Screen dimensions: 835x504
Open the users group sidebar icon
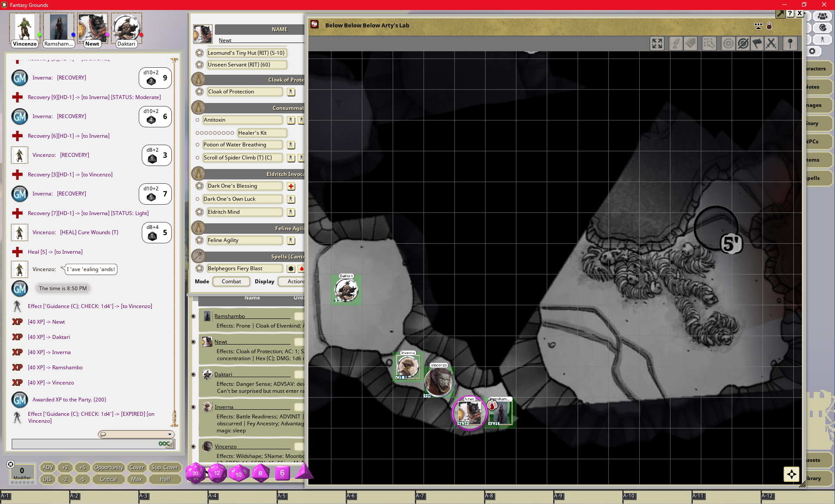point(822,16)
